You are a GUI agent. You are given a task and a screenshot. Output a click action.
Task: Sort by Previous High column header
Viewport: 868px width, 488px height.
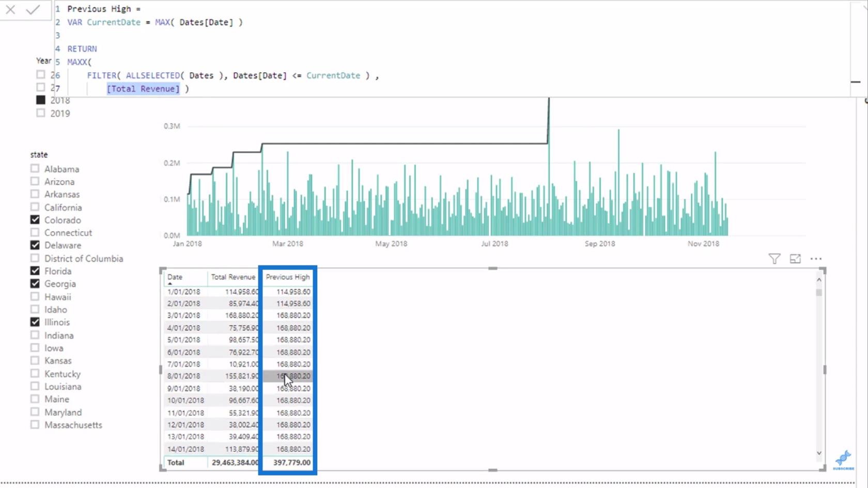[288, 277]
